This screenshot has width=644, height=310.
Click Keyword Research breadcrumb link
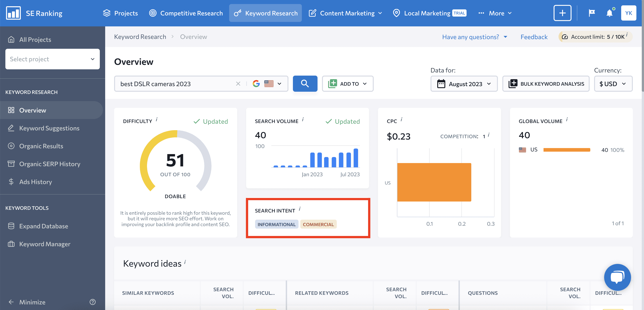140,37
